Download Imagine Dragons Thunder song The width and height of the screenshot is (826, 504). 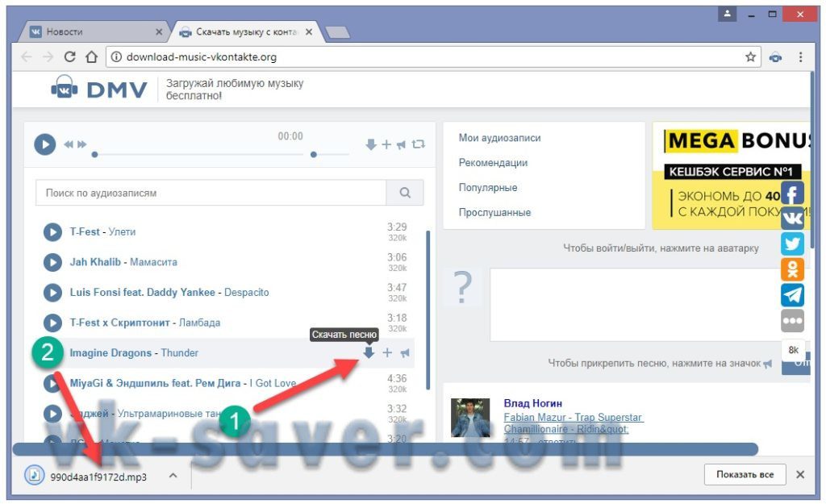coord(369,352)
